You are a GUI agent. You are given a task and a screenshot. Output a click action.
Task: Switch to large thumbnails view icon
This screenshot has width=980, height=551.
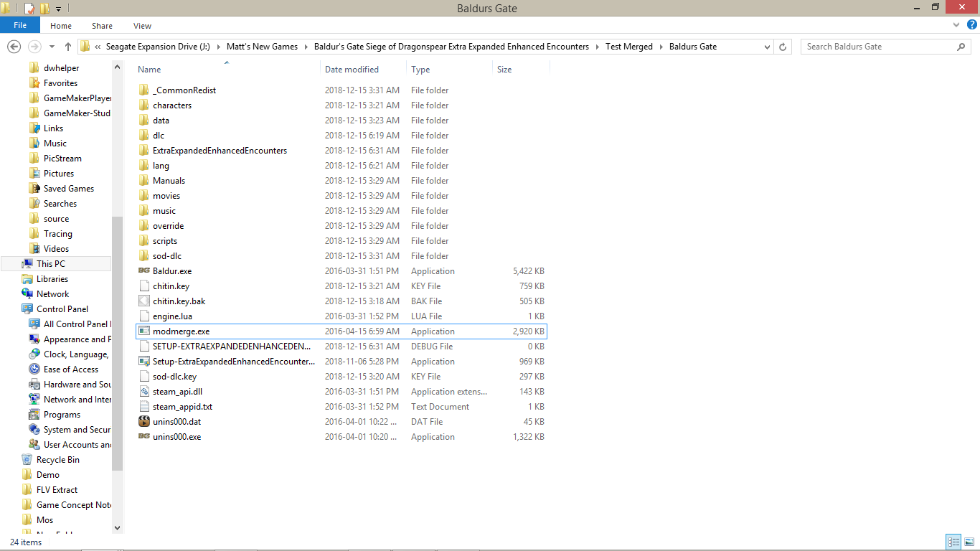pyautogui.click(x=970, y=542)
